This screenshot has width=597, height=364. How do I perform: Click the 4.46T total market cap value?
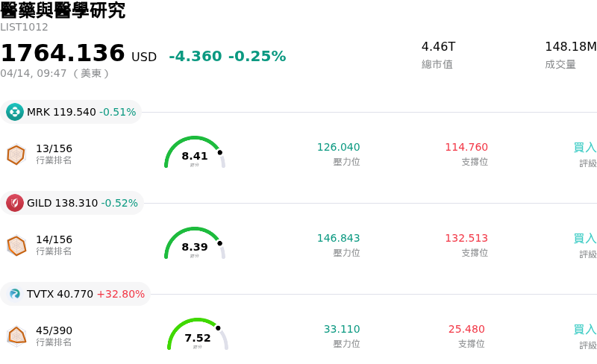[x=438, y=46]
